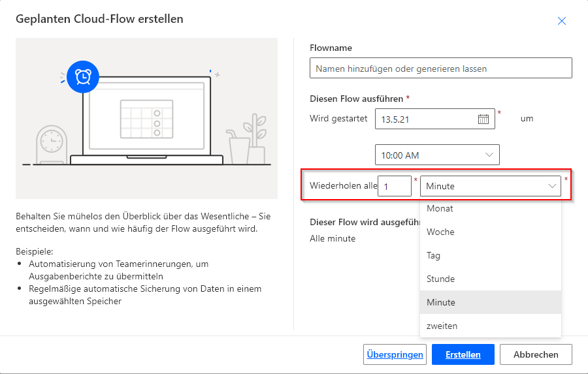
Task: Cancel with the Abbrechen button
Action: pyautogui.click(x=536, y=354)
